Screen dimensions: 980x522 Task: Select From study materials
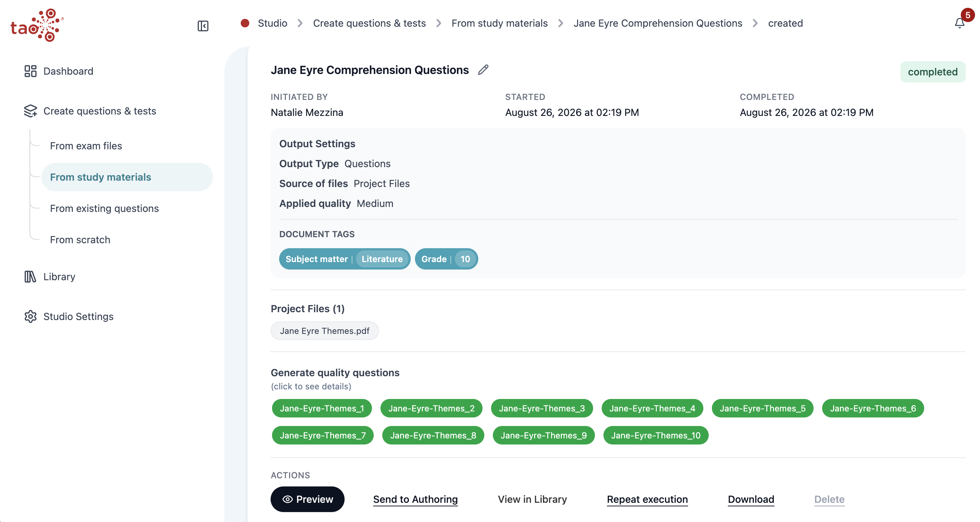127,177
